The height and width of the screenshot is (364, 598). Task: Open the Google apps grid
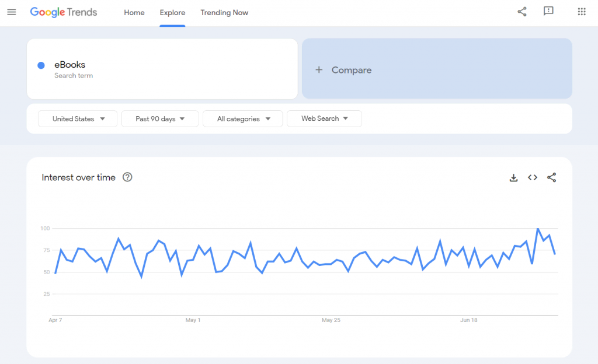[x=582, y=12]
